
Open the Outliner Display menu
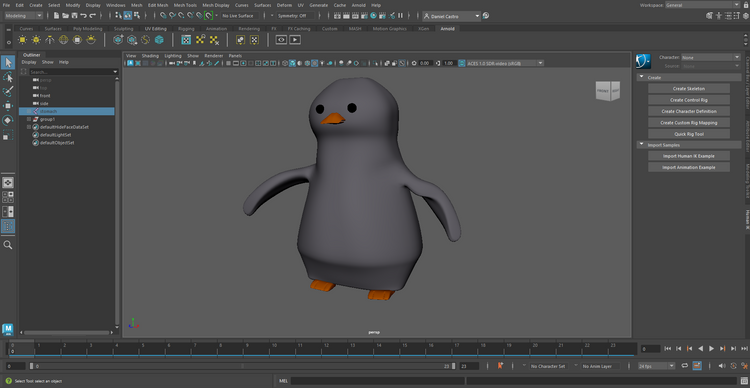[29, 62]
